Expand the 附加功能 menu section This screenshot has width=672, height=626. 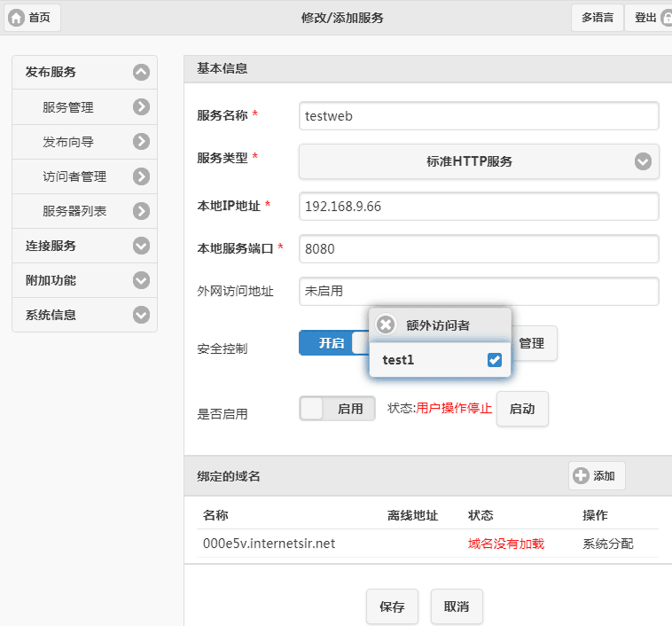tap(141, 280)
